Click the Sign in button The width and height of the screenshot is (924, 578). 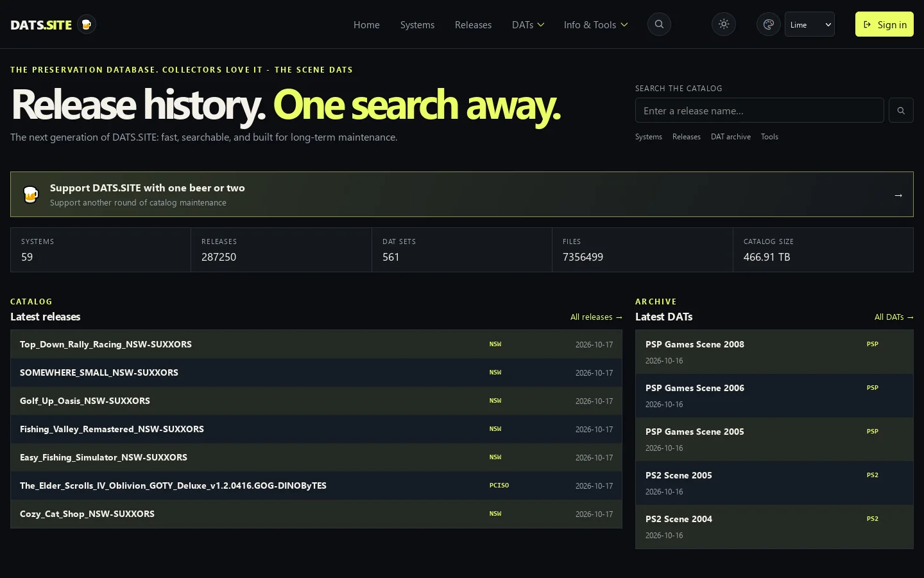pos(884,24)
